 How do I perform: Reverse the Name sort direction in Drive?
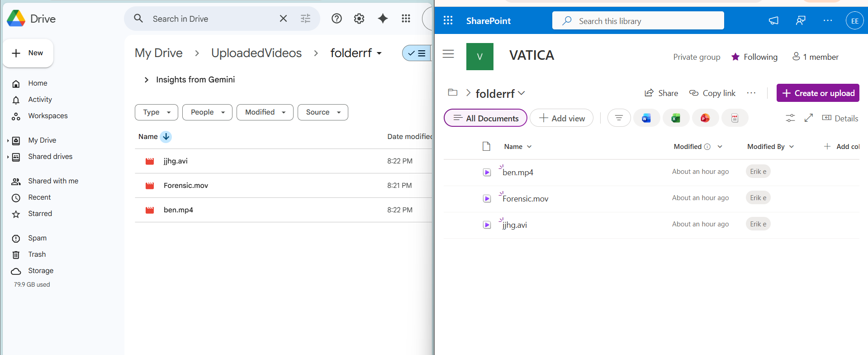(x=166, y=137)
